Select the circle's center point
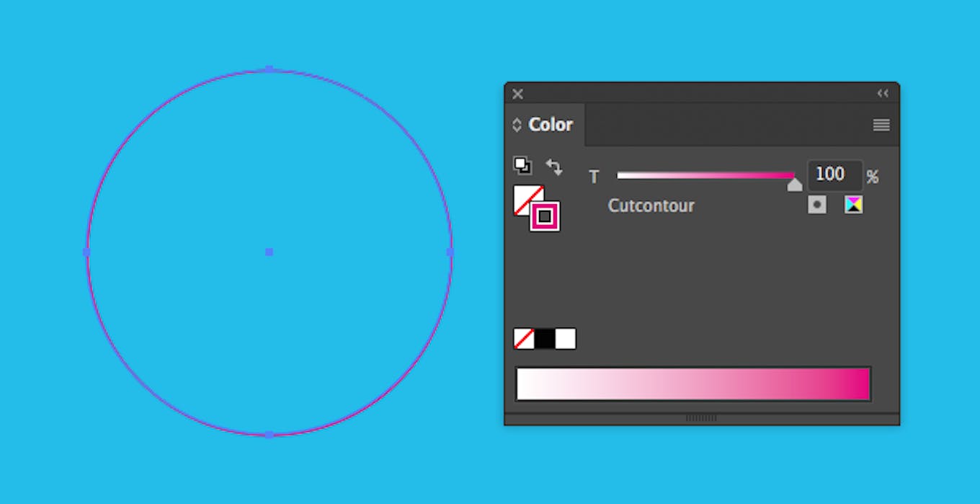980x504 pixels. pyautogui.click(x=269, y=252)
